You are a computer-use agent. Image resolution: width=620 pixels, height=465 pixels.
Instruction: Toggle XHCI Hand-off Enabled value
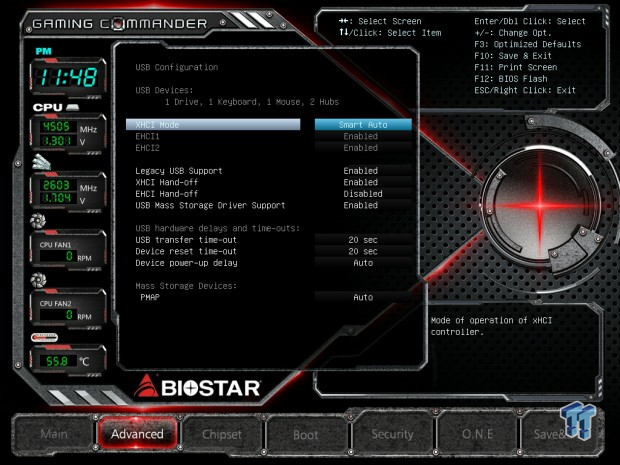point(363,182)
